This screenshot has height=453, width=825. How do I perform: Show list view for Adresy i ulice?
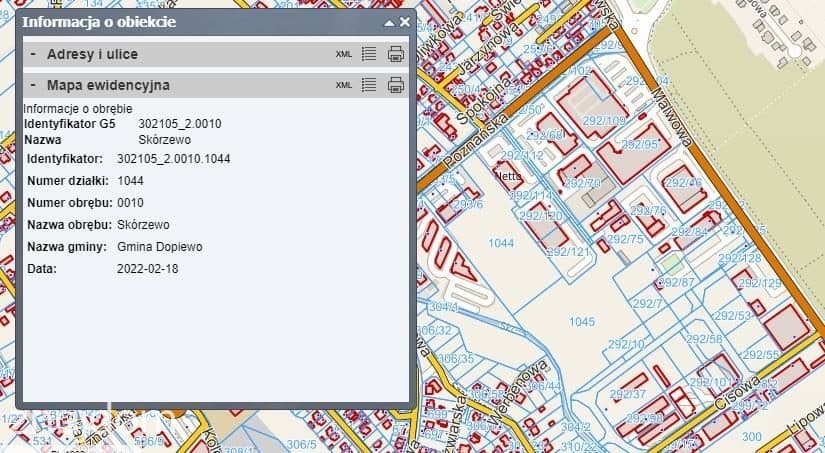pos(369,54)
